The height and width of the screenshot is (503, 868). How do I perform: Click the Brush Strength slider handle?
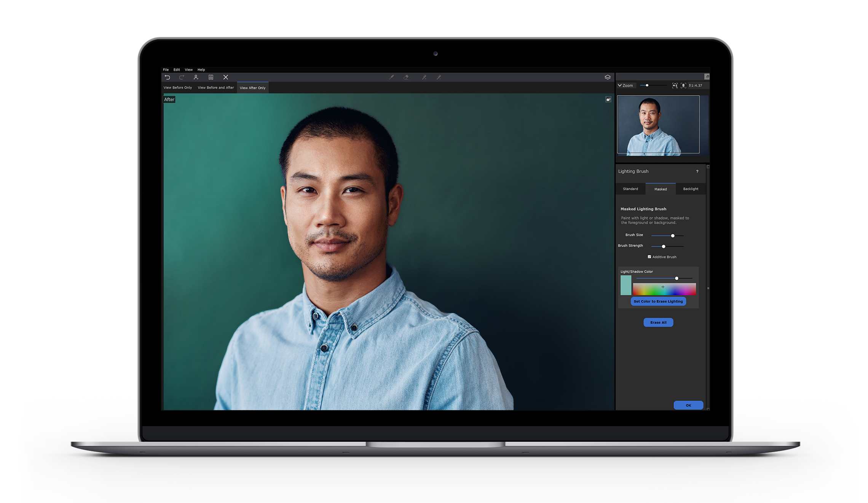click(x=664, y=247)
